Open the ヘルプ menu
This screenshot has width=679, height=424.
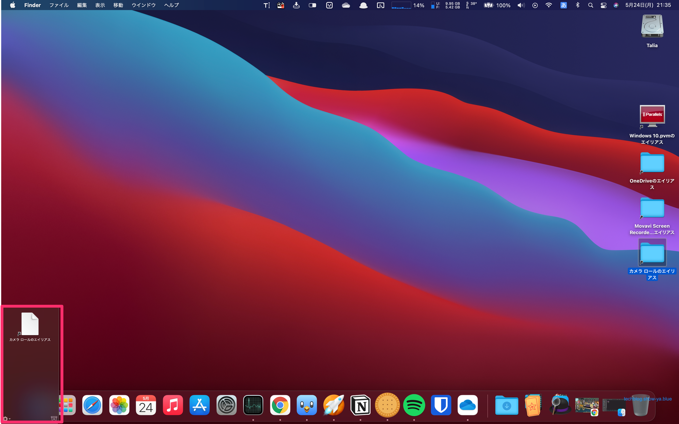coord(172,5)
